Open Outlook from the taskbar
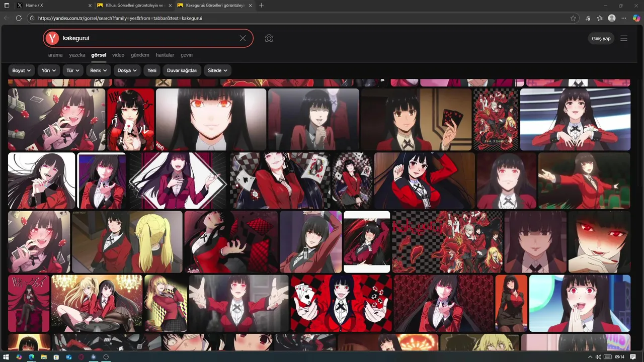 pos(68,357)
